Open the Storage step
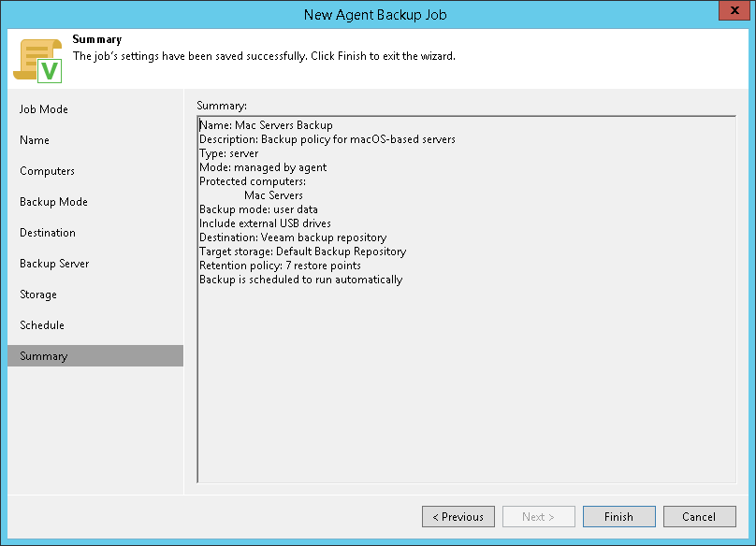Viewport: 756px width, 546px height. click(38, 295)
